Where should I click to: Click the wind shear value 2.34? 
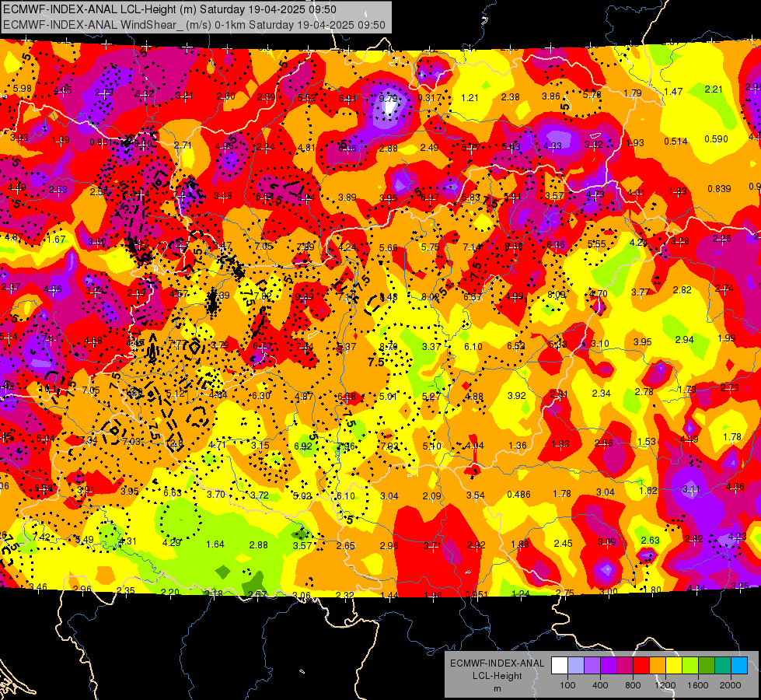coord(602,393)
